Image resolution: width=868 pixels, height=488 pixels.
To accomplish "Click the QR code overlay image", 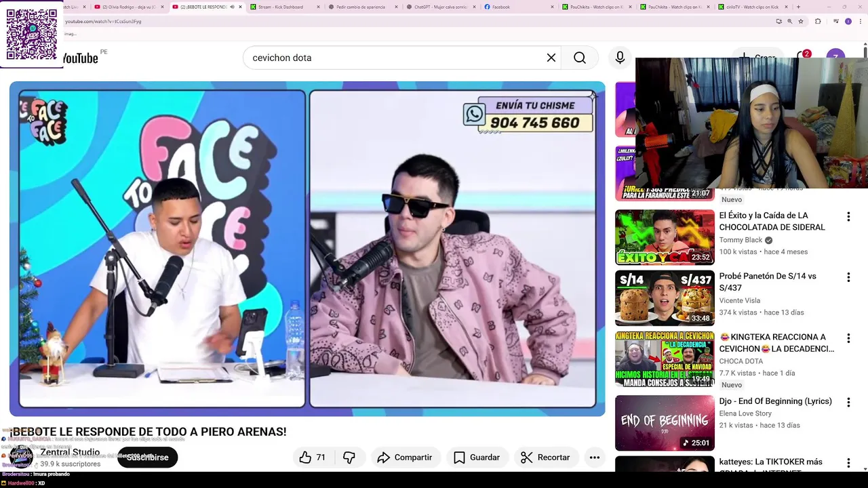I will point(32,34).
